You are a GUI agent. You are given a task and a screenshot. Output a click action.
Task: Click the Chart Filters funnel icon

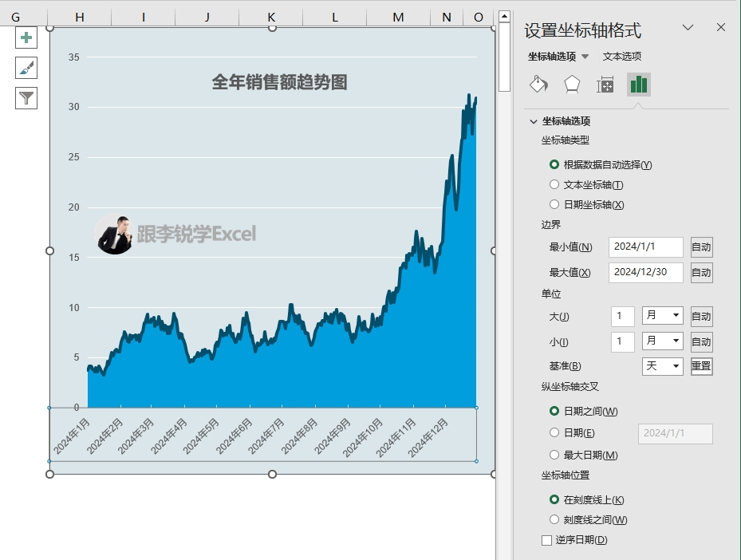[26, 98]
